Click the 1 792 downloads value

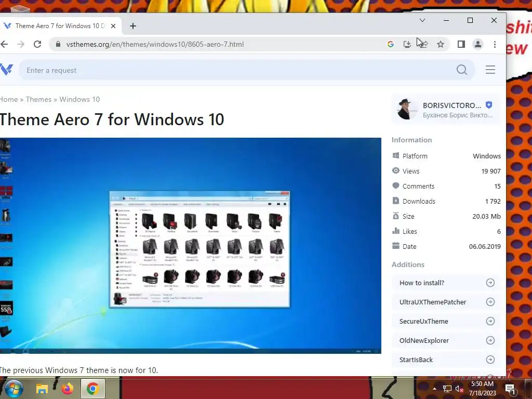point(493,201)
